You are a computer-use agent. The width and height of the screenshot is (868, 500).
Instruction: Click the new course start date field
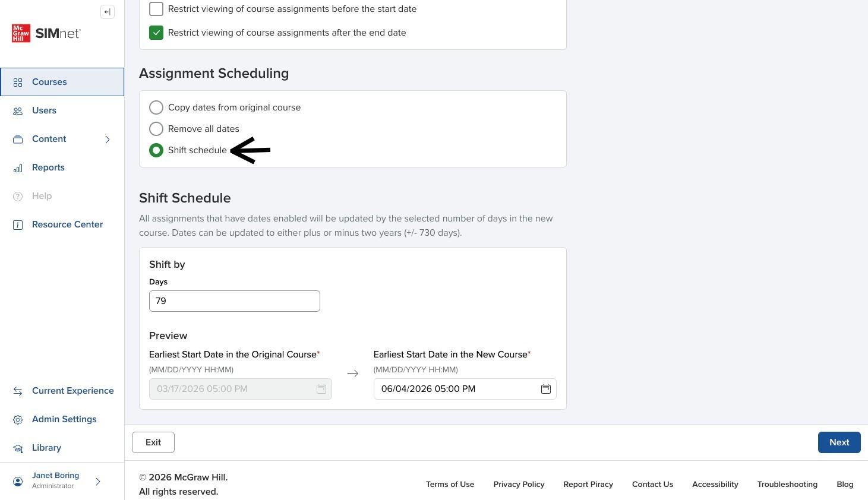click(465, 389)
